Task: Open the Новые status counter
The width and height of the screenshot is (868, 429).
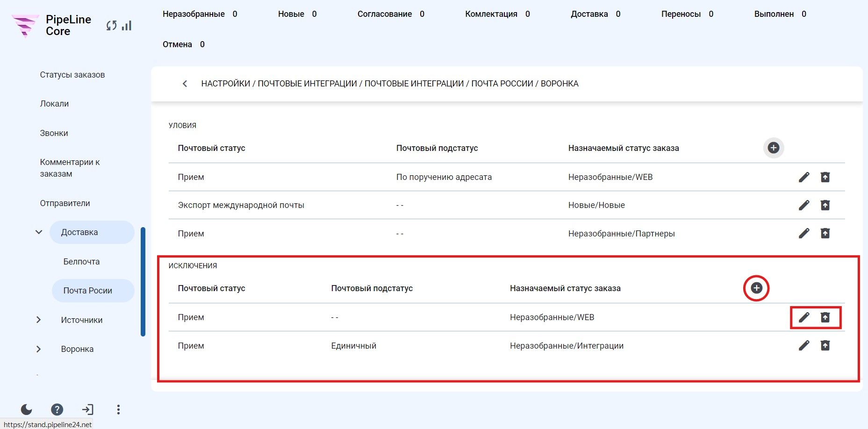Action: [x=297, y=14]
